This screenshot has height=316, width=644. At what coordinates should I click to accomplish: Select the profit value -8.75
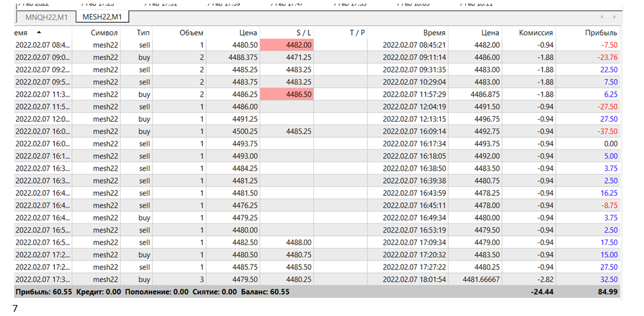pos(609,206)
